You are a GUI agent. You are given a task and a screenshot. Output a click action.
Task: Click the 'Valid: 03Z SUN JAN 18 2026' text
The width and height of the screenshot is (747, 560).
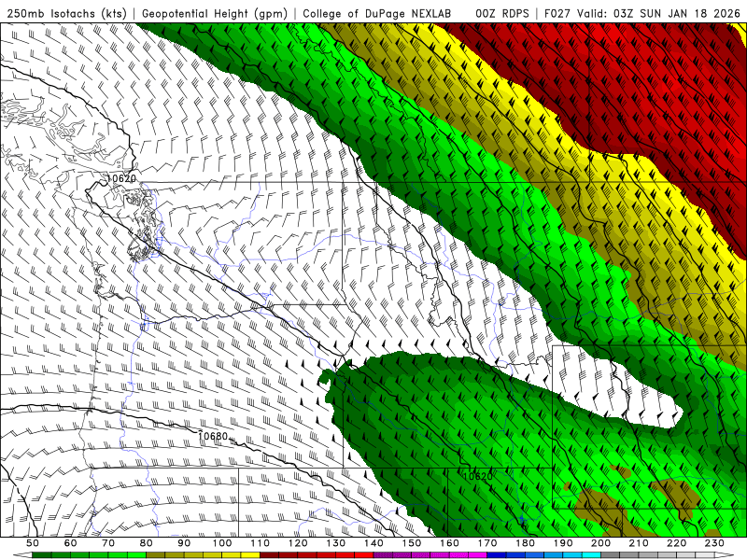[661, 13]
